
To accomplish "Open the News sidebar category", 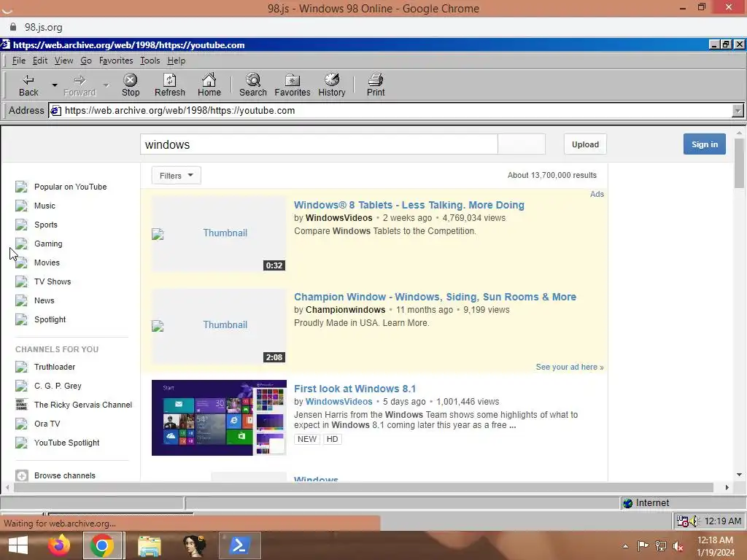I will 44,300.
